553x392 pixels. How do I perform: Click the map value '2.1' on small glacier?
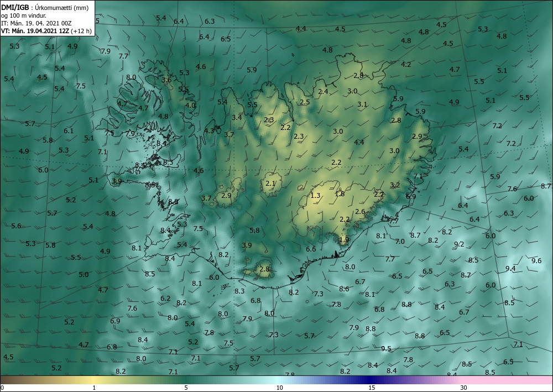pos(270,184)
